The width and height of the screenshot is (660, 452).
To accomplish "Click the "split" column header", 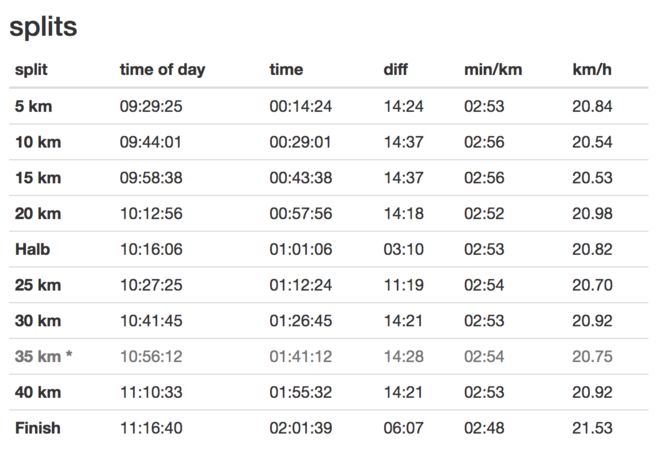I will (31, 70).
